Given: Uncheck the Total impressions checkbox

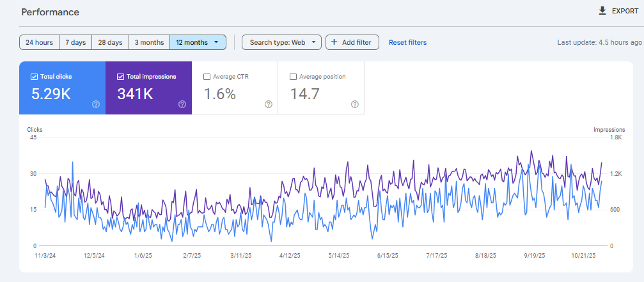Looking at the screenshot, I should click(120, 77).
